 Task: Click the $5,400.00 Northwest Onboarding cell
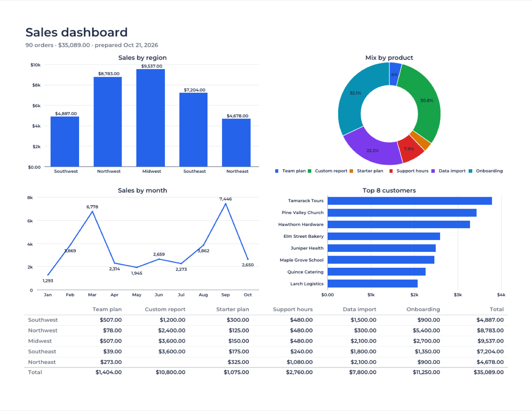(426, 330)
